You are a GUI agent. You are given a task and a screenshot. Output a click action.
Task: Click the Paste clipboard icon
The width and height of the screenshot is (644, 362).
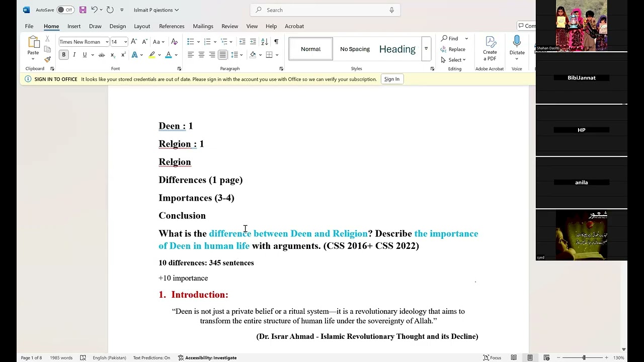[x=33, y=42]
